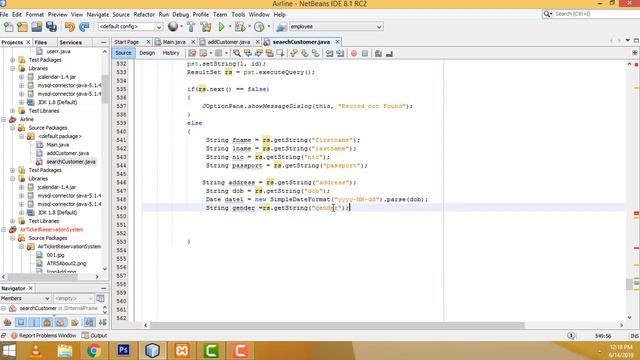Click the Save All toolbar icon

51,27
